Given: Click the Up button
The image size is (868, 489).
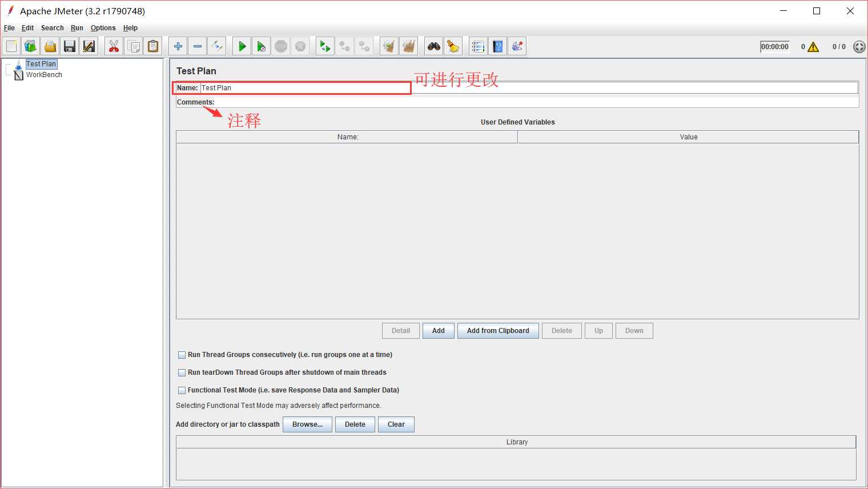Looking at the screenshot, I should coord(598,331).
